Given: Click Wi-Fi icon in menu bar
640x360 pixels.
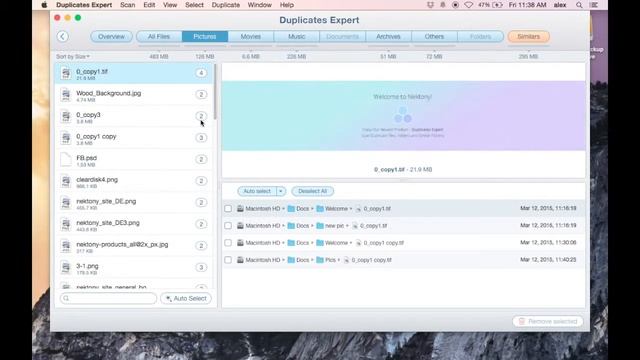Looking at the screenshot, I should (469, 5).
